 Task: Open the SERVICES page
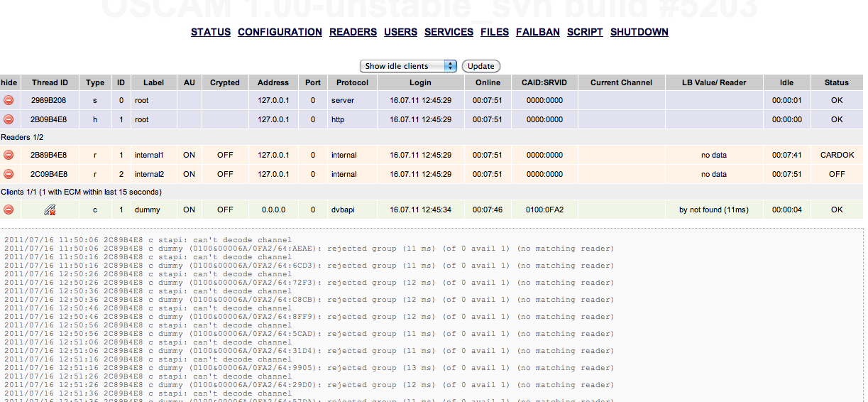[449, 32]
